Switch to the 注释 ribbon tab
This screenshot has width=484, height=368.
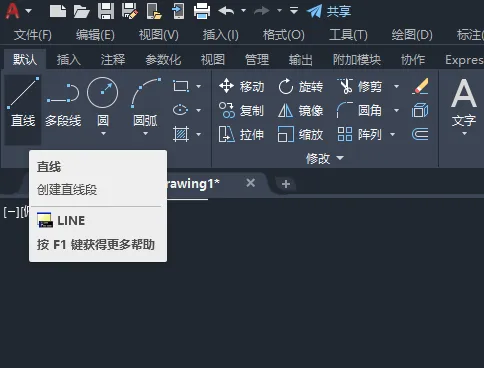pos(113,60)
